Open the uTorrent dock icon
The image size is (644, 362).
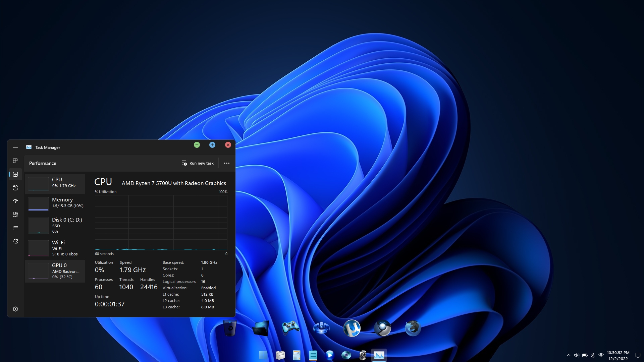(352, 328)
